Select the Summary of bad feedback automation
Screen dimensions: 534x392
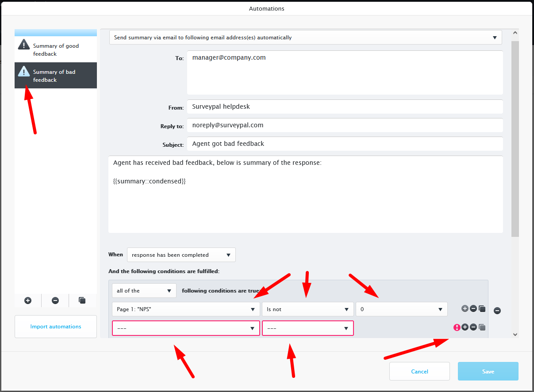pyautogui.click(x=56, y=76)
